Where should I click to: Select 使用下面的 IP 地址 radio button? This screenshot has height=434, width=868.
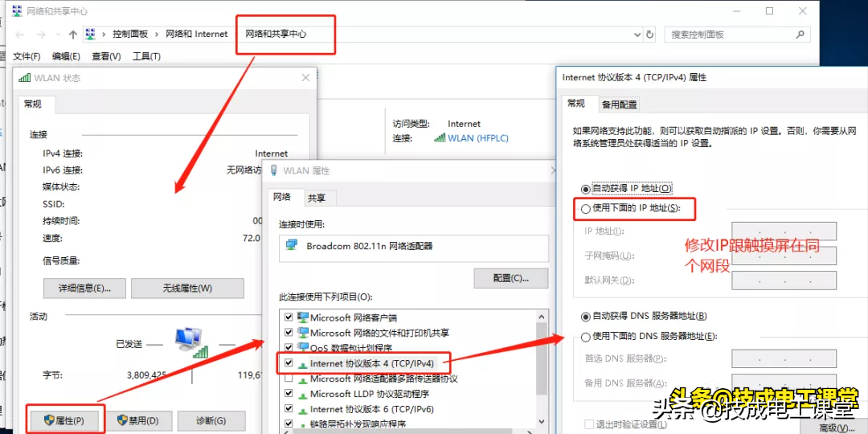[585, 208]
